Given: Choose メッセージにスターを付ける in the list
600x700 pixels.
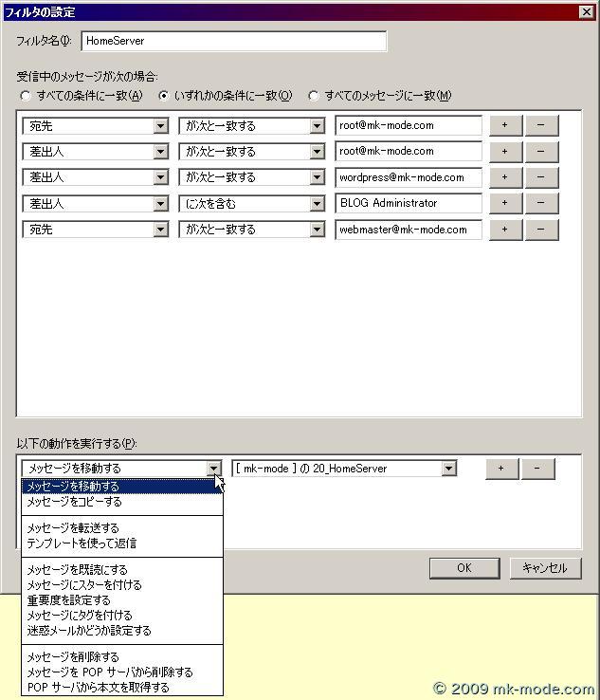Looking at the screenshot, I should click(80, 585).
